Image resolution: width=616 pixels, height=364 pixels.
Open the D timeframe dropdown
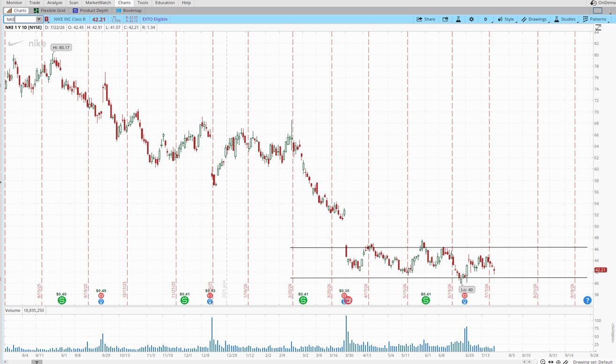coord(487,19)
